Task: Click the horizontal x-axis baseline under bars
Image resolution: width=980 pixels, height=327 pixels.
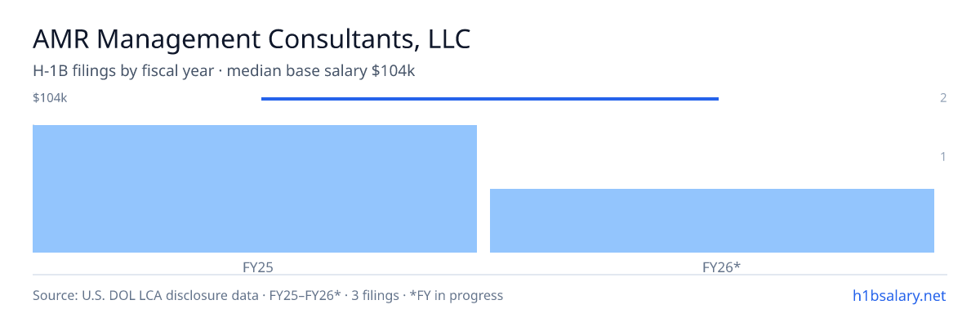Action: pyautogui.click(x=490, y=274)
